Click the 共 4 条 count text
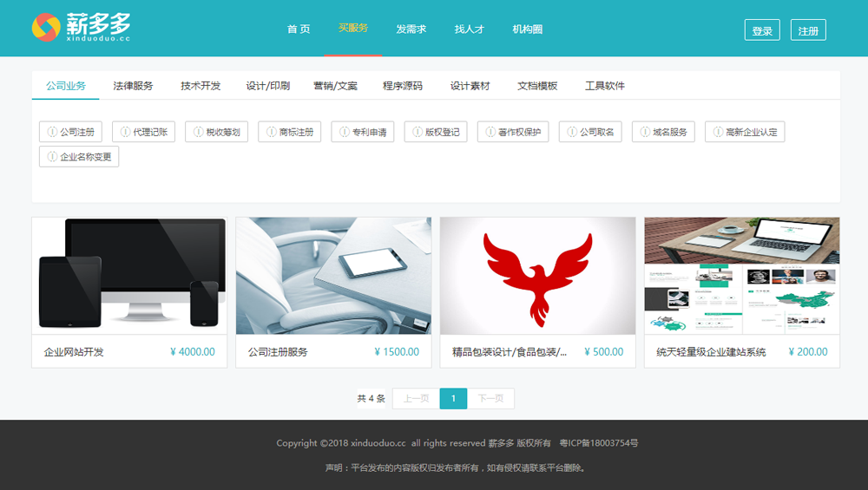 (371, 398)
